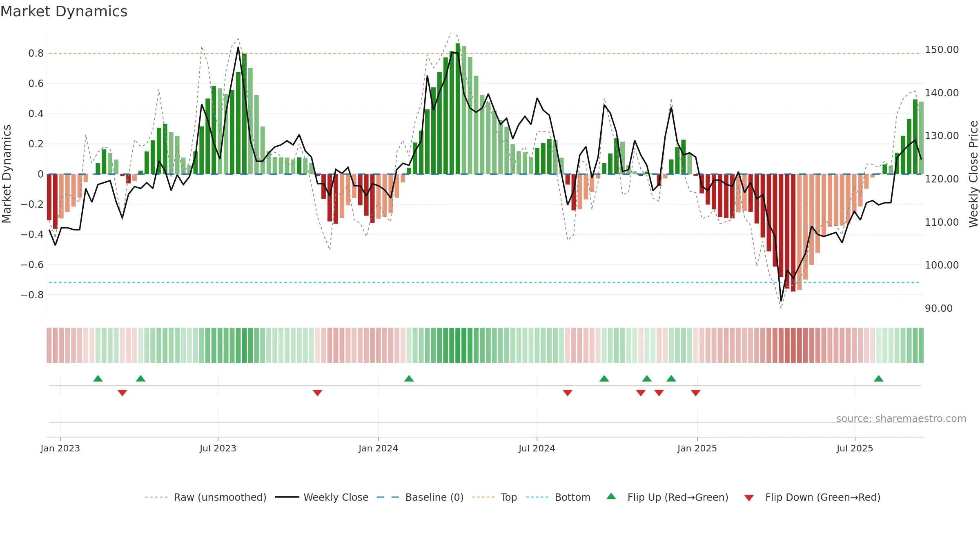Select the flip-down marker just before Jan 2025

click(x=696, y=393)
